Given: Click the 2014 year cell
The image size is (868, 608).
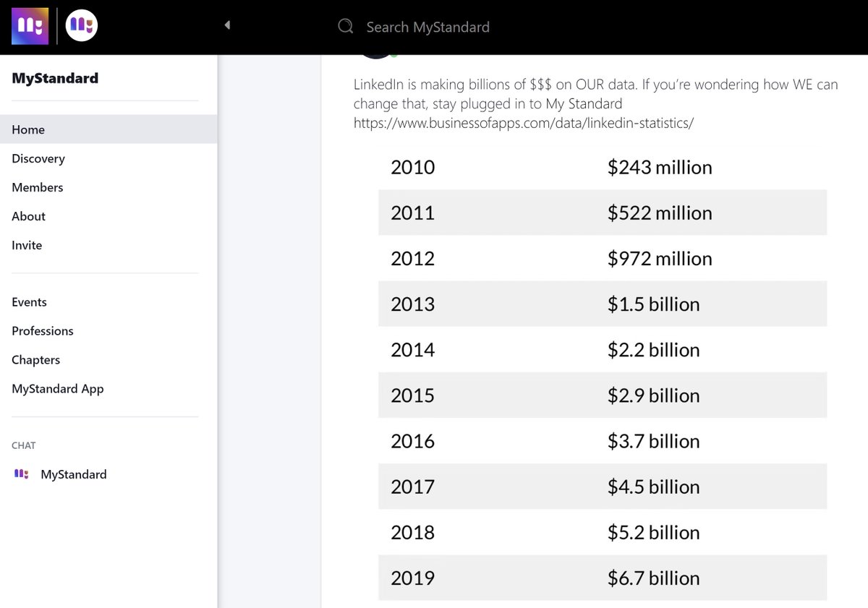Looking at the screenshot, I should (x=413, y=349).
